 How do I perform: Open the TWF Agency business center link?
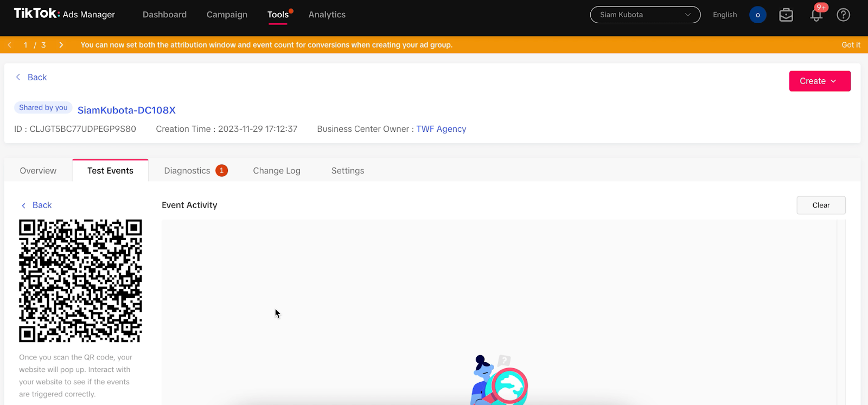click(441, 128)
